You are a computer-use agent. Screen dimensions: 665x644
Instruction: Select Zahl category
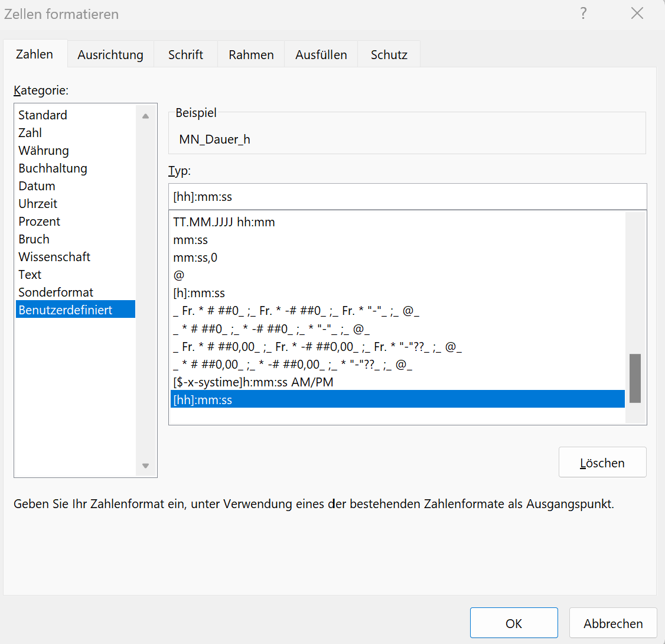coord(76,133)
